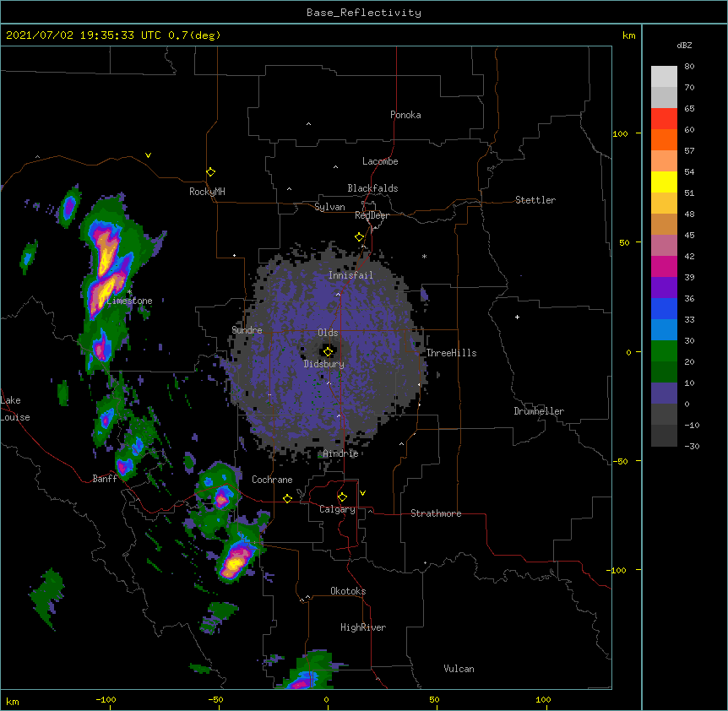The height and width of the screenshot is (711, 728).
Task: Select the light blue 33–30 dBZ legend swatch
Action: pyautogui.click(x=664, y=330)
